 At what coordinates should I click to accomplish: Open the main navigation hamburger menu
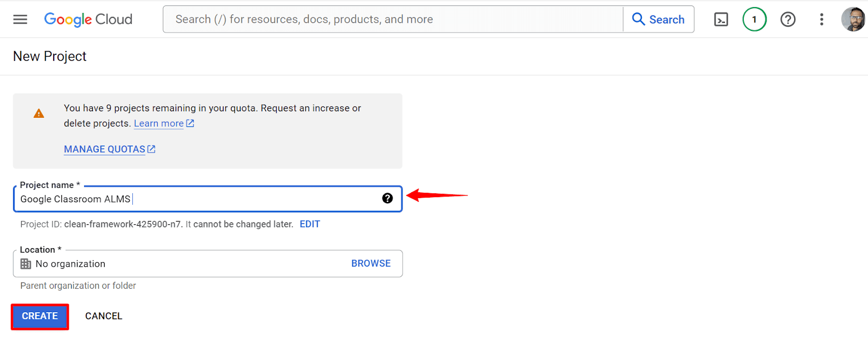(20, 20)
